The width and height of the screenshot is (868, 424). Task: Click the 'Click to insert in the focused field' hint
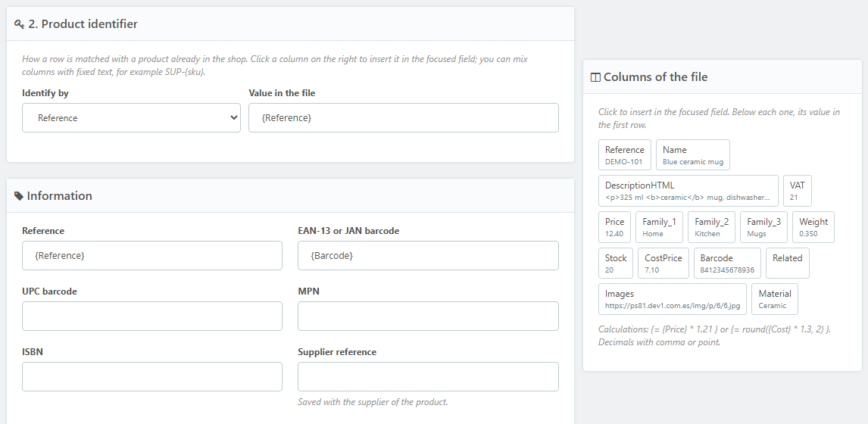coord(719,118)
